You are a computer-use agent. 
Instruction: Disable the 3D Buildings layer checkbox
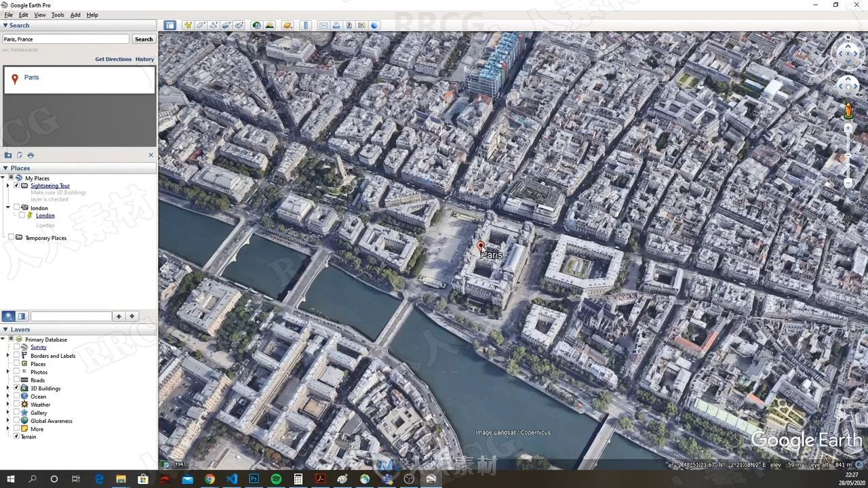[16, 388]
